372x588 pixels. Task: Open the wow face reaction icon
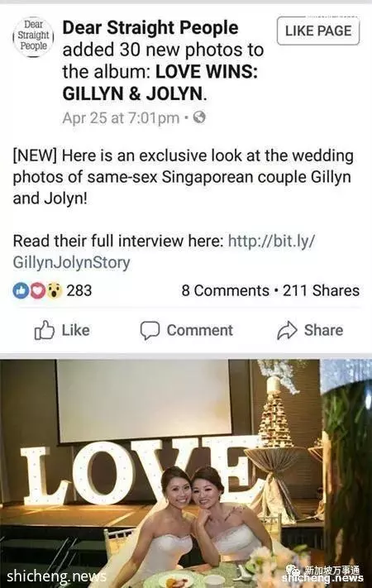click(55, 290)
